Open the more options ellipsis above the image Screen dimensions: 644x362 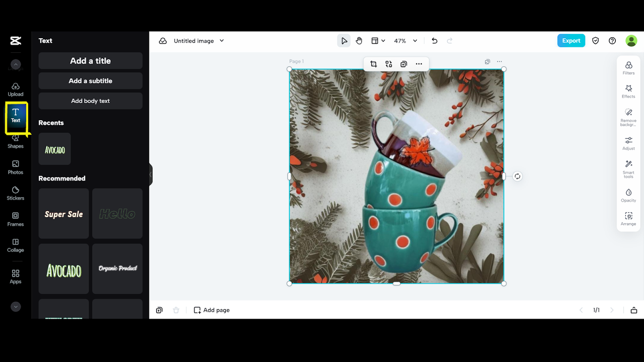coord(419,64)
